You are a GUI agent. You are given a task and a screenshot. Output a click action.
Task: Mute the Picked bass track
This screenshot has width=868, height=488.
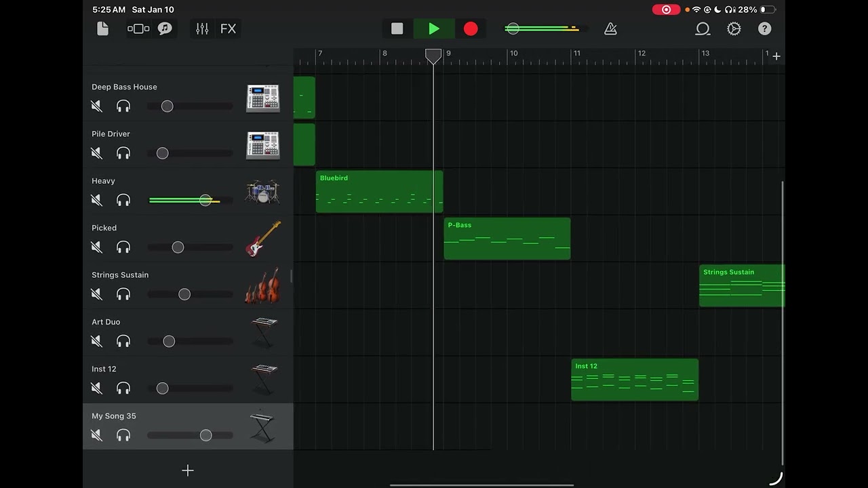97,247
